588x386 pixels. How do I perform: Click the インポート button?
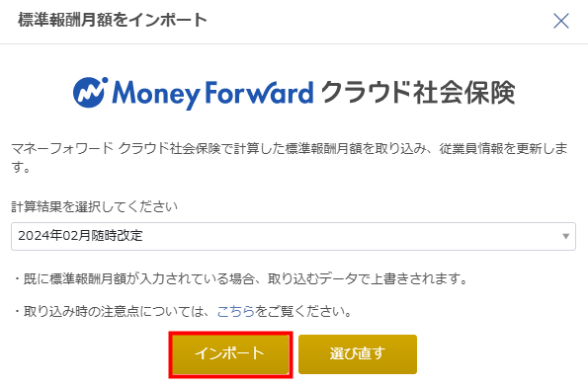(230, 354)
